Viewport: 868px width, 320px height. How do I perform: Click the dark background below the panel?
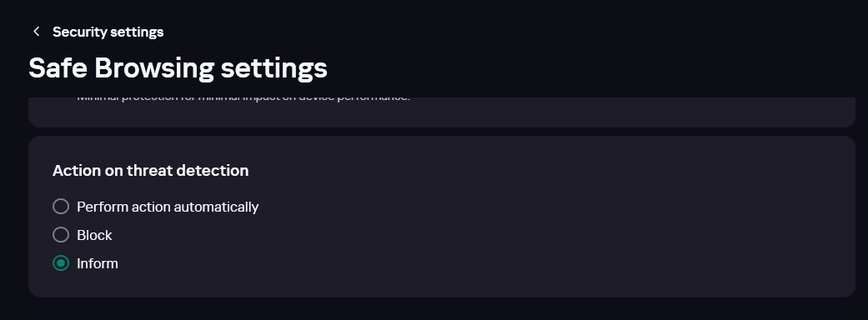tap(442, 309)
